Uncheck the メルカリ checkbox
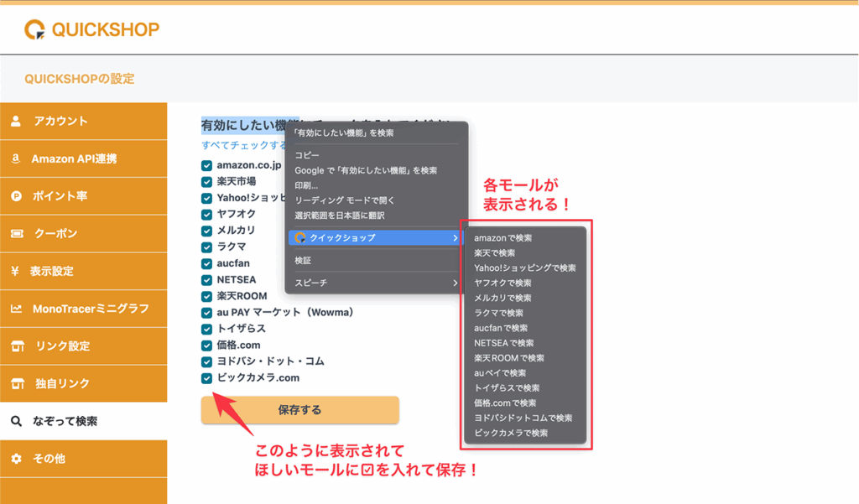The width and height of the screenshot is (859, 504). [x=206, y=231]
